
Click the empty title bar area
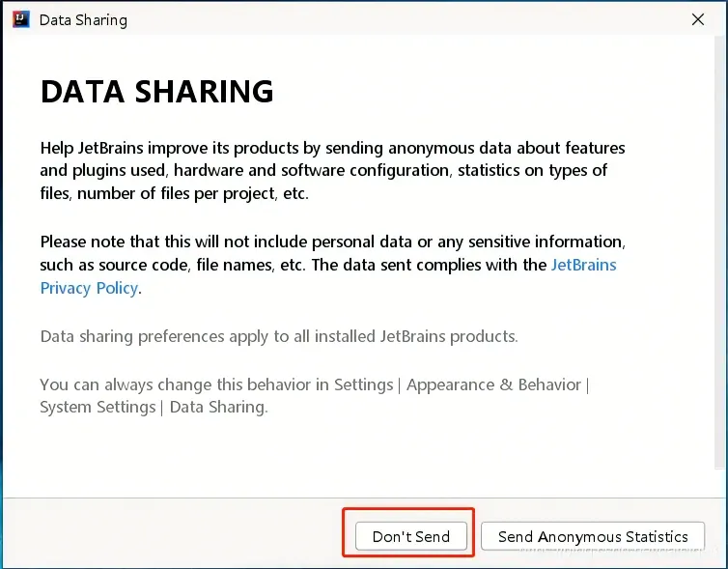point(386,19)
